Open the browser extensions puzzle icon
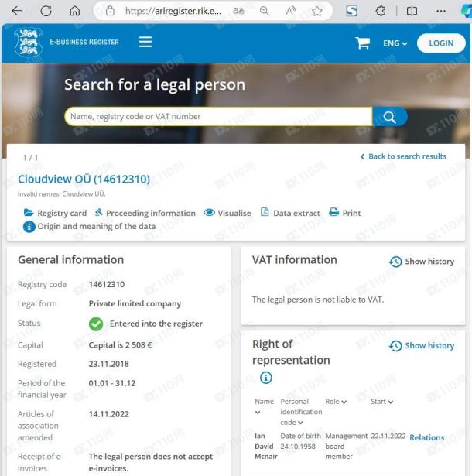This screenshot has height=476, width=472. pos(381,11)
